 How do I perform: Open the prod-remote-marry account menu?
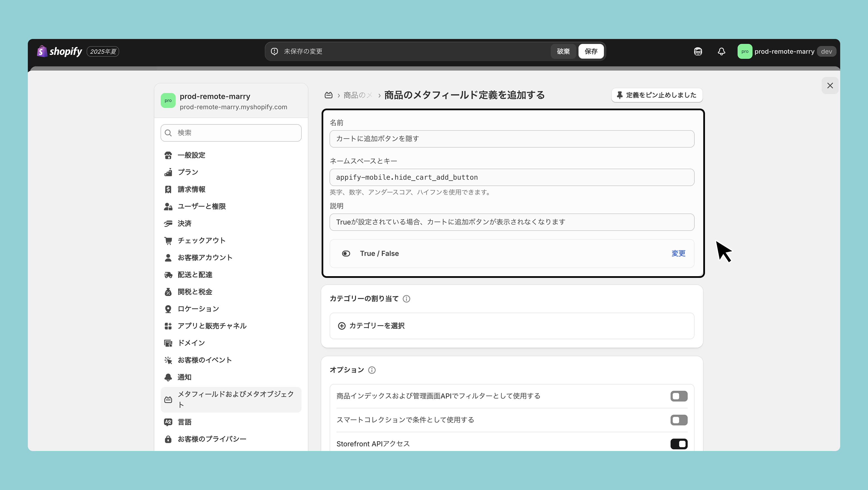[x=785, y=51]
